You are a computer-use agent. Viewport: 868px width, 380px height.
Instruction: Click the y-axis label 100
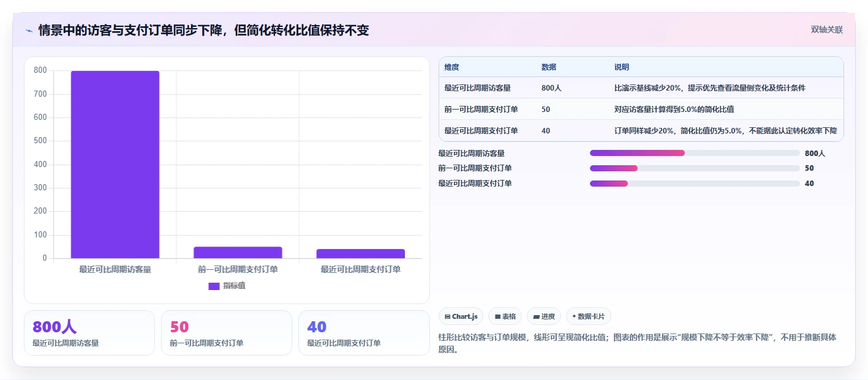click(x=40, y=235)
